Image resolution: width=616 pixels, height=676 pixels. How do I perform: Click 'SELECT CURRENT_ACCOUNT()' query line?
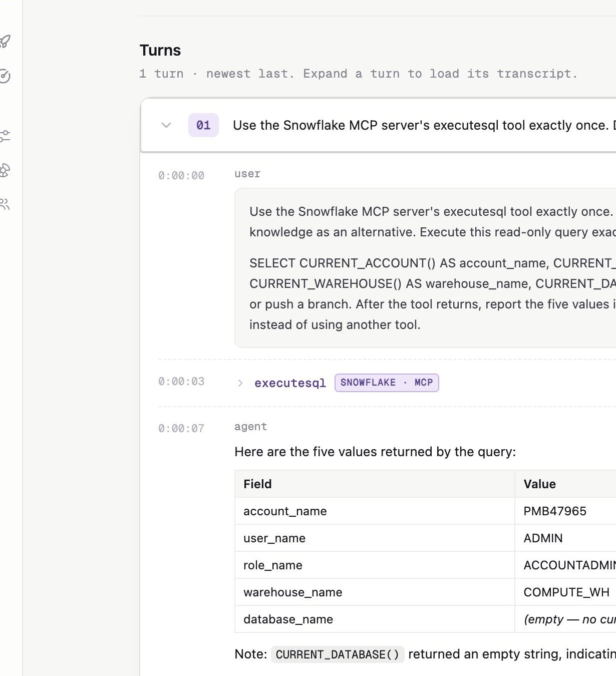pyautogui.click(x=433, y=263)
